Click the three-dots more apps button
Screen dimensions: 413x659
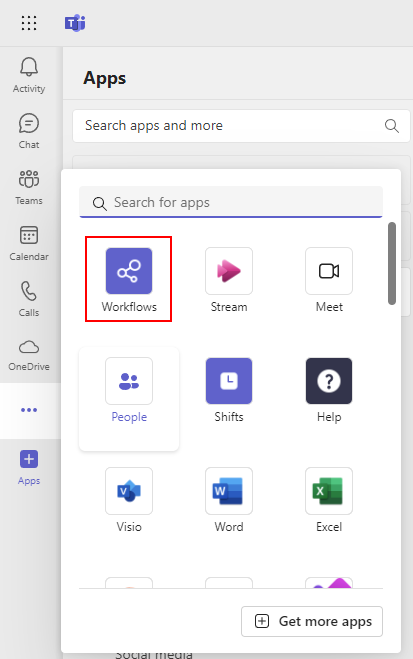(29, 410)
